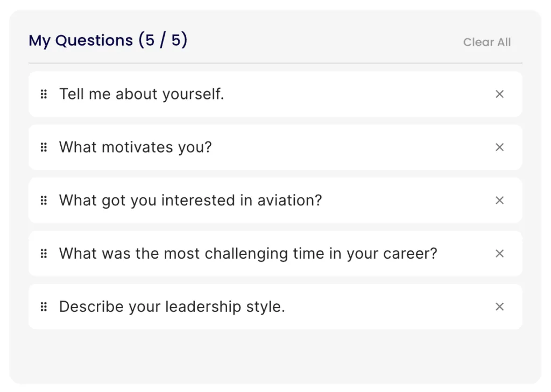Remove the aviation interest question with X

tap(499, 200)
